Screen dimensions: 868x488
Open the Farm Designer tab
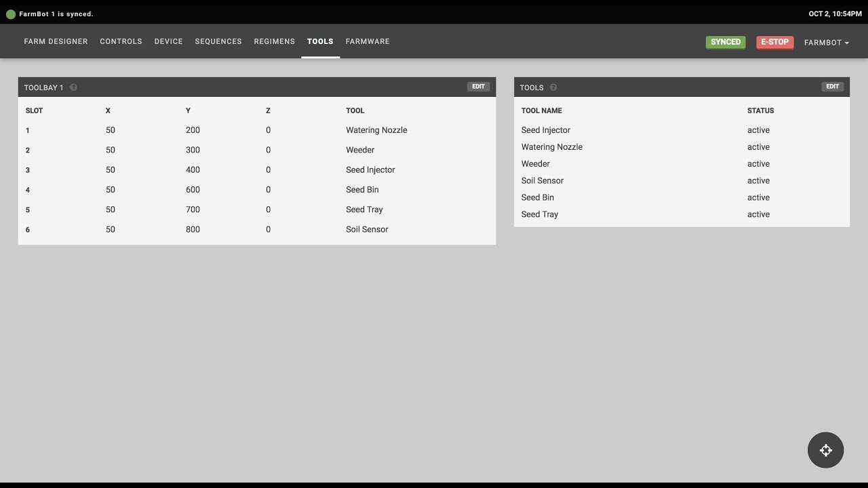tap(56, 41)
